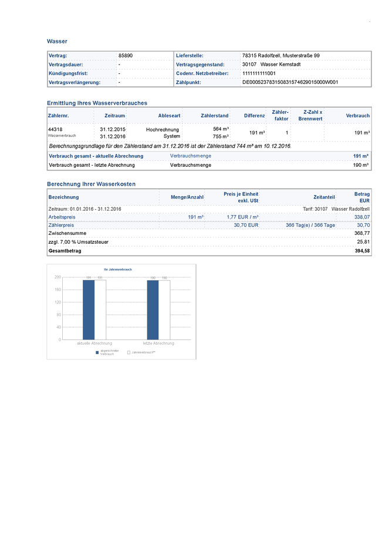Click 'Verbrauch gesamt - aktuelle Abrechnung' row
The width and height of the screenshot is (392, 555).
point(209,156)
